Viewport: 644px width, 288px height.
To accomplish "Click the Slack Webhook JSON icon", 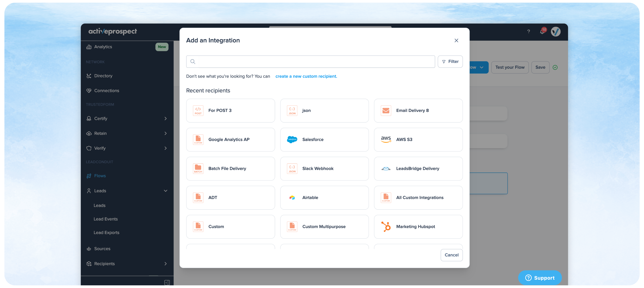I will tap(292, 169).
